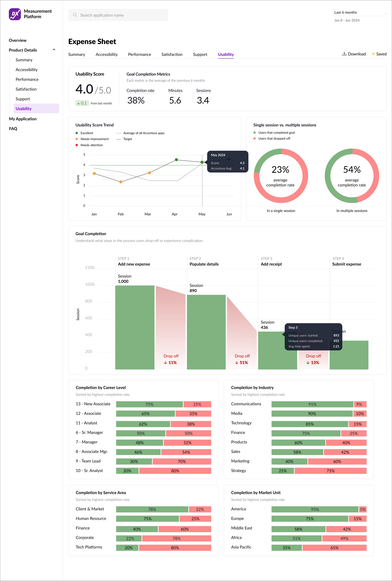Click the green up-arrow score change badge
Image resolution: width=392 pixels, height=581 pixels.
coord(82,103)
